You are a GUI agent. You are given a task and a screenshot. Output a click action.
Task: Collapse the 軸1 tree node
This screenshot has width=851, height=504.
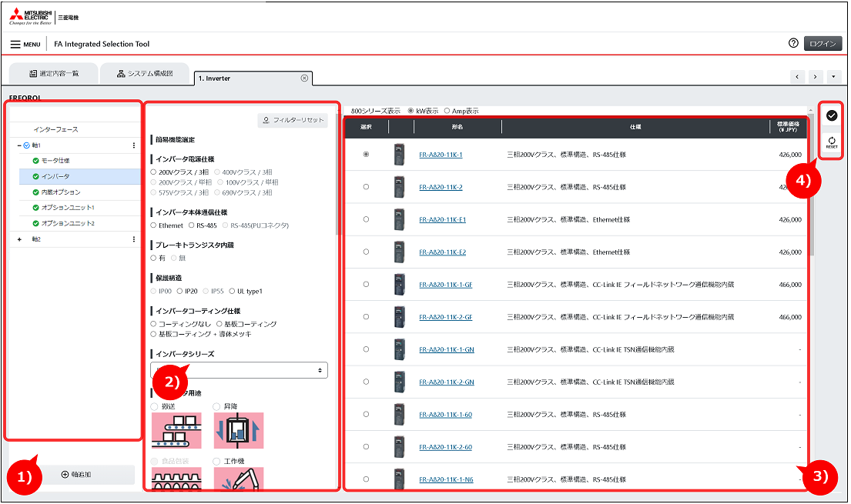[19, 146]
